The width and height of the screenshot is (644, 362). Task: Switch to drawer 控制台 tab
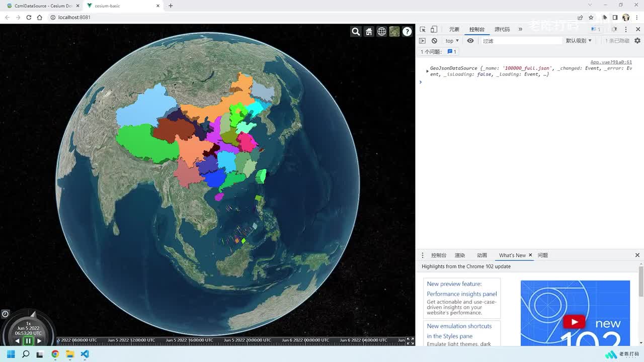tap(439, 255)
